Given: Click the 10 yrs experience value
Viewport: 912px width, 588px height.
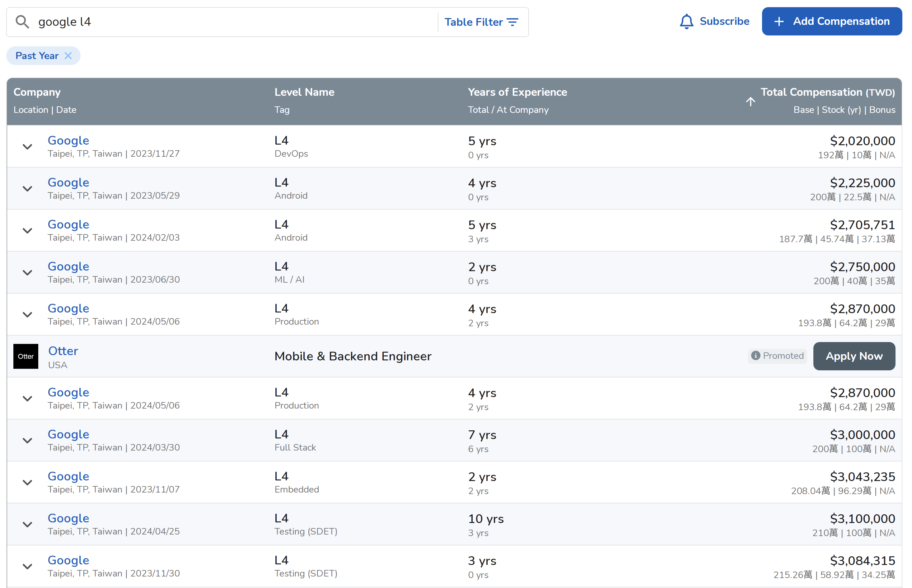Looking at the screenshot, I should [x=486, y=519].
